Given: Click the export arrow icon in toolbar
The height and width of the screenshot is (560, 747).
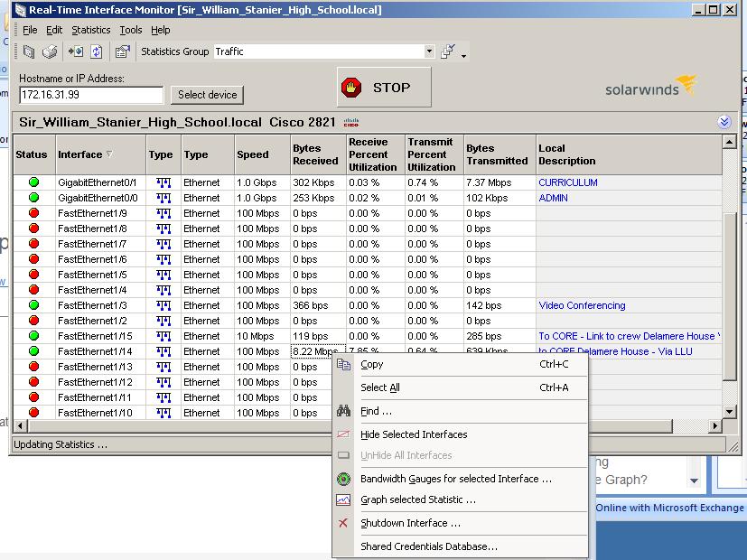Looking at the screenshot, I should point(75,51).
